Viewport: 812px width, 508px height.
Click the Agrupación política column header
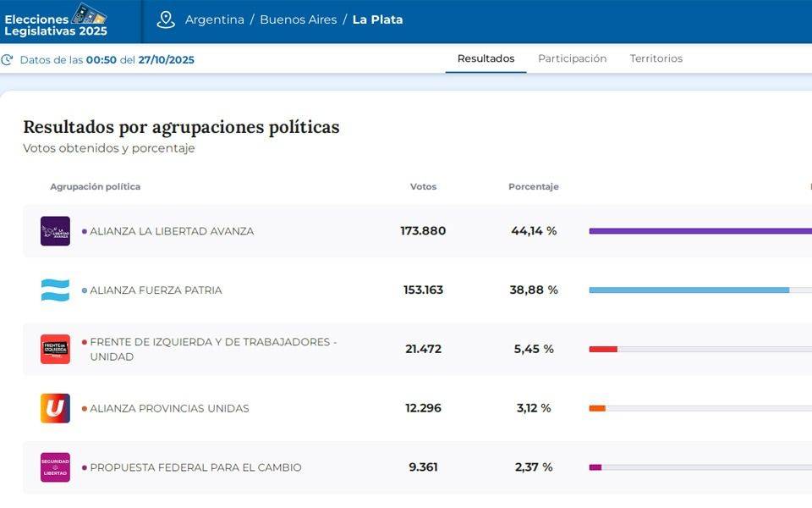95,187
